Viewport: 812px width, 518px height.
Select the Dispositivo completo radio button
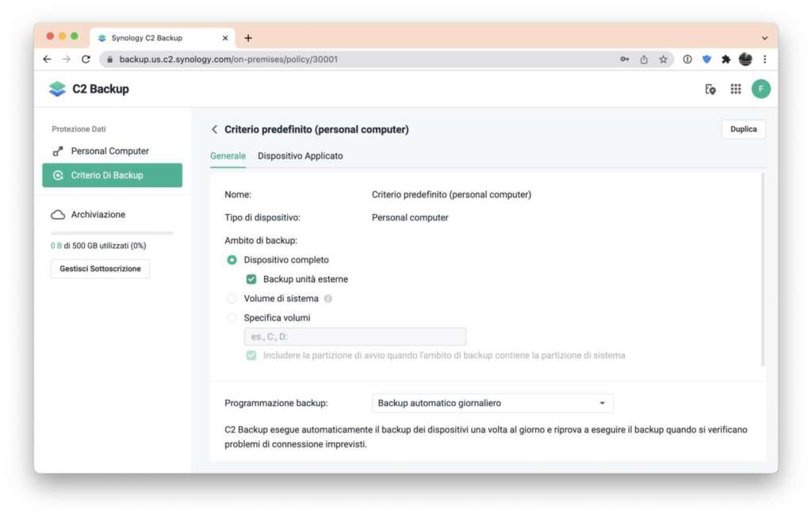(232, 260)
